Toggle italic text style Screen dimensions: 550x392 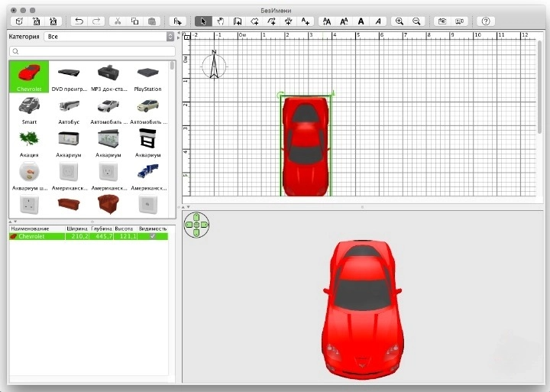coord(378,21)
